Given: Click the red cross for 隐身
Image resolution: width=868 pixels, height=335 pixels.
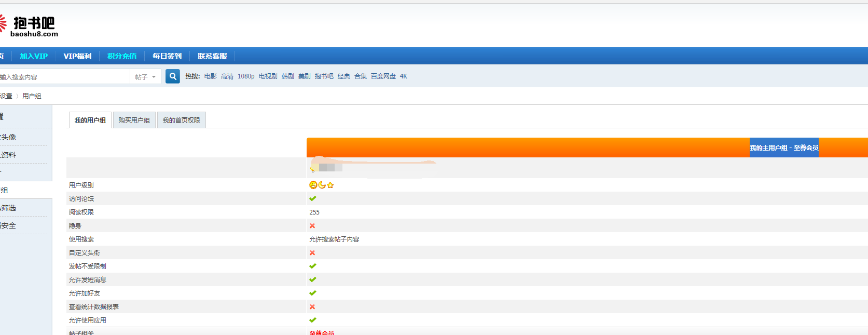Looking at the screenshot, I should click(x=312, y=225).
